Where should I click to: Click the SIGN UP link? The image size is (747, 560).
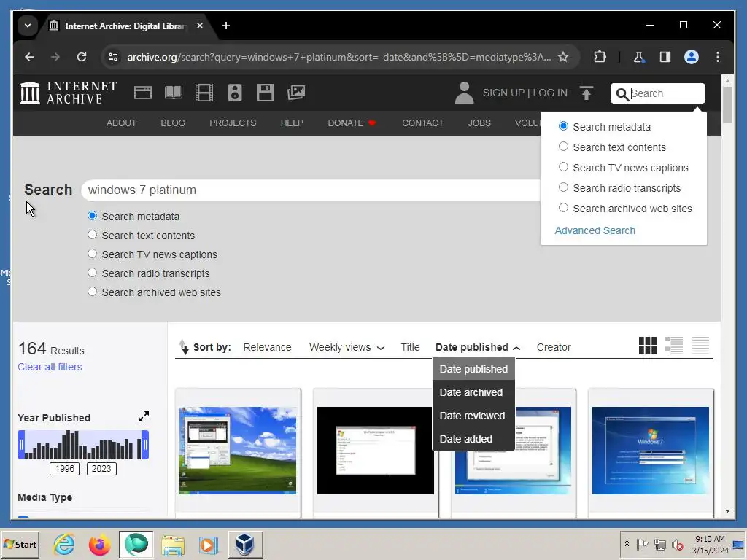point(503,93)
